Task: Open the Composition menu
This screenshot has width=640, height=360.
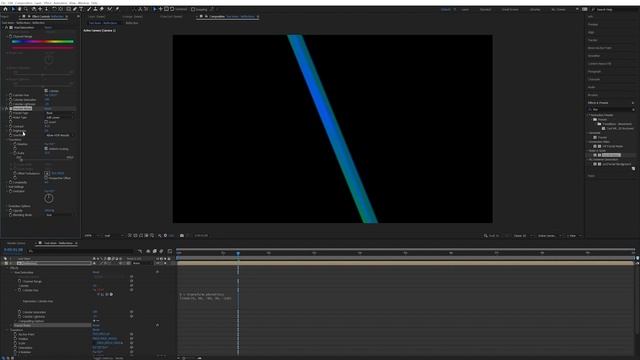Action: coord(24,3)
